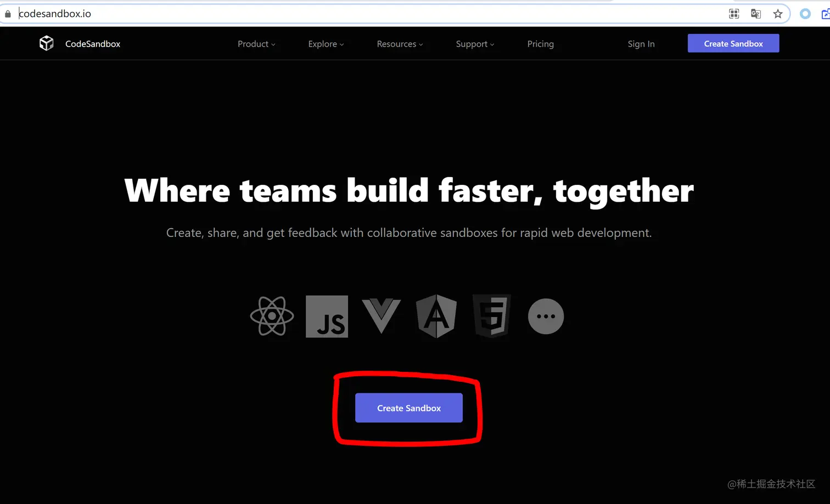Image resolution: width=830 pixels, height=504 pixels.
Task: Click the CodeSandbox brand name
Action: tap(93, 44)
